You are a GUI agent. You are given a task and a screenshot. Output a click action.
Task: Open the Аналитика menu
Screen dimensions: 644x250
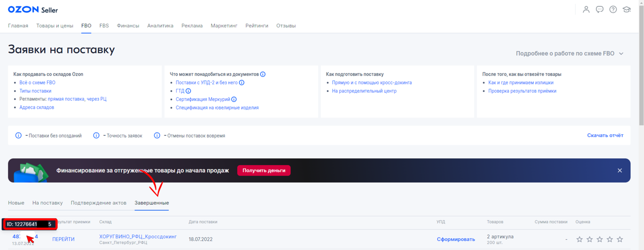tap(160, 26)
